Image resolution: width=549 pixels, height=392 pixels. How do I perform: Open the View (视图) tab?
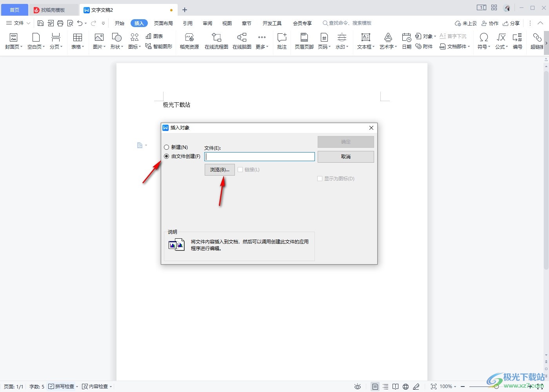pos(227,23)
